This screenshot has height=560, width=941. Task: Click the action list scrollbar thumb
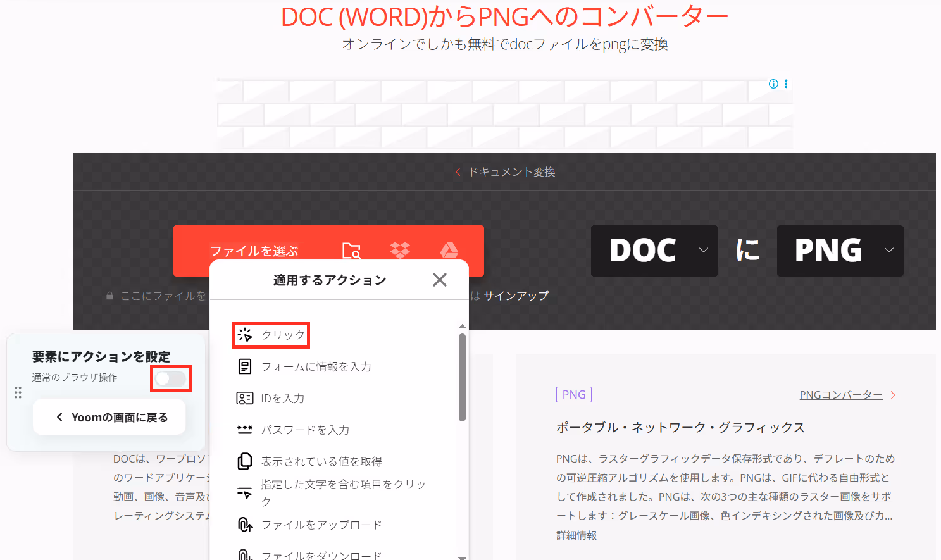(462, 377)
